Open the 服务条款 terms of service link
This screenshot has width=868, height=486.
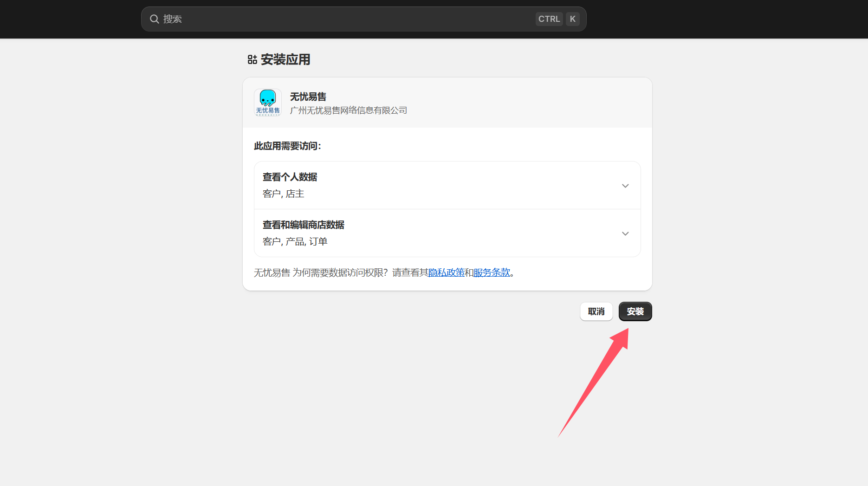492,272
